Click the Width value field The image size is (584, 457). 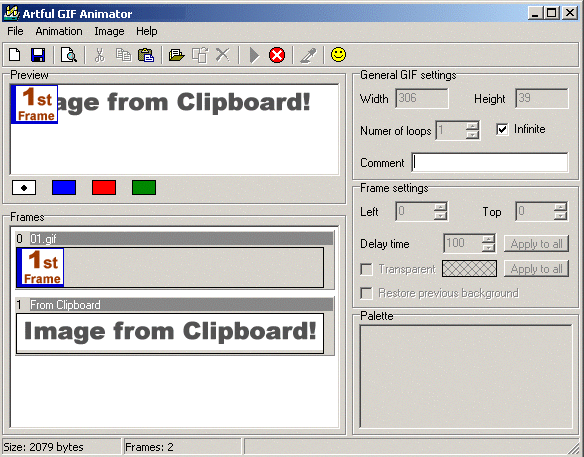422,98
